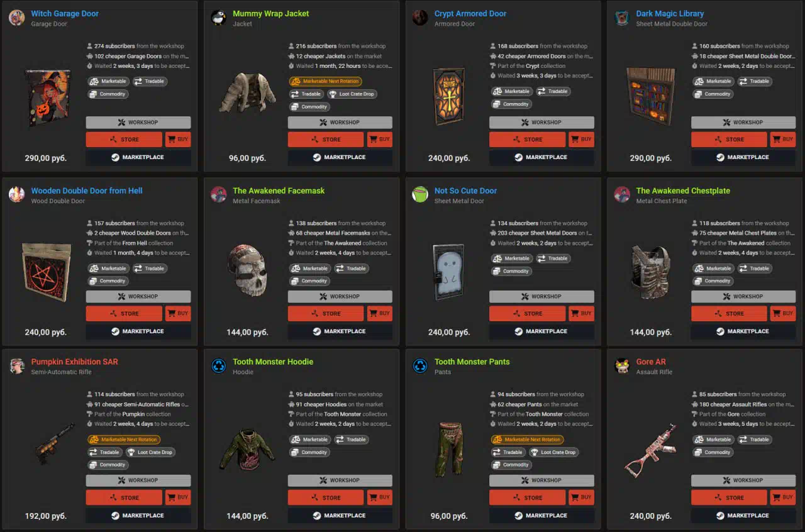
Task: Buy the Gore AR skin
Action: (x=783, y=497)
